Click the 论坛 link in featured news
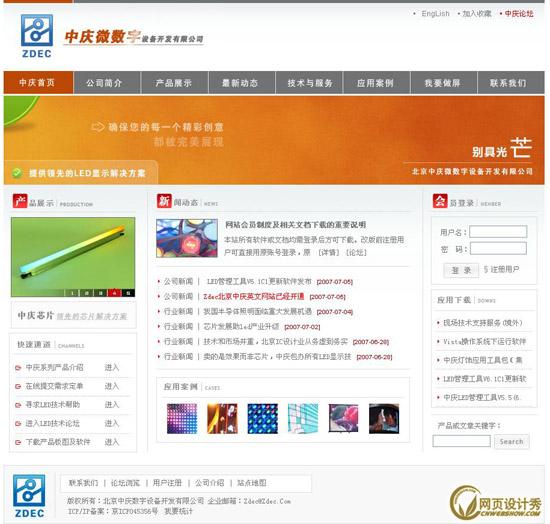The width and height of the screenshot is (550, 524). [356, 253]
